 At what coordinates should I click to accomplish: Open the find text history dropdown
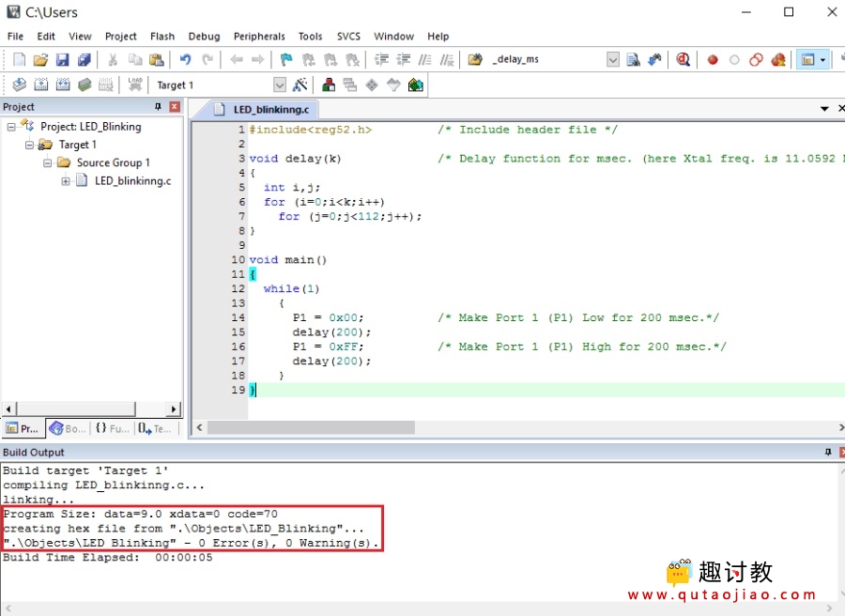click(613, 59)
